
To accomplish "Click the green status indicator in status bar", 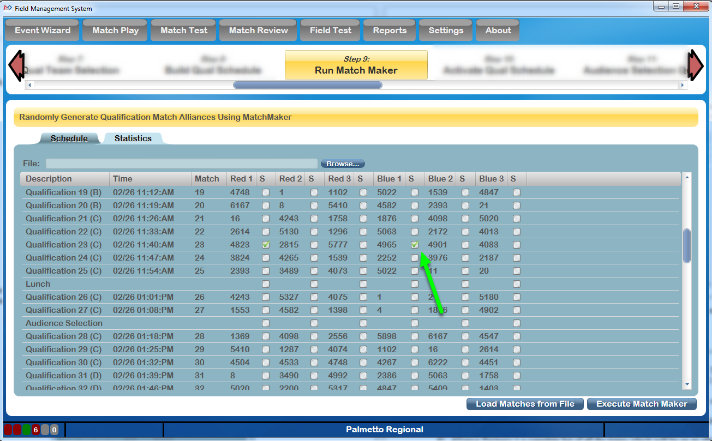I will pyautogui.click(x=26, y=429).
